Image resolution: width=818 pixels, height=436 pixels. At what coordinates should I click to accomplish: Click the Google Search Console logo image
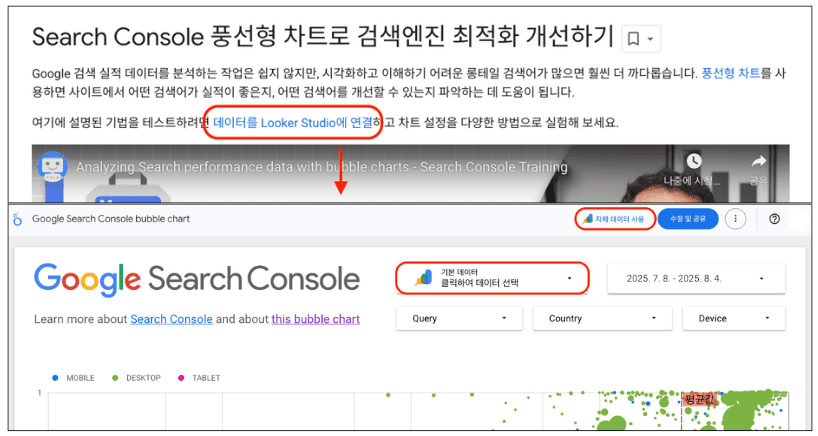point(197,279)
